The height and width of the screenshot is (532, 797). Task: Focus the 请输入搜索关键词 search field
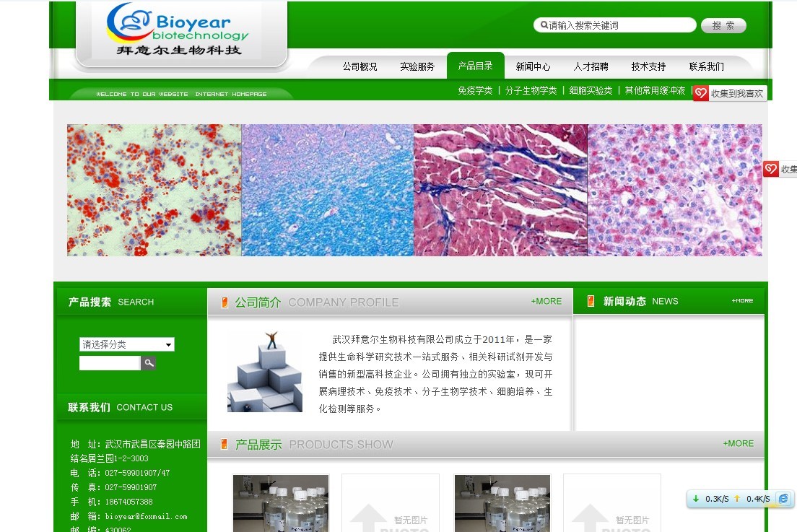point(619,25)
